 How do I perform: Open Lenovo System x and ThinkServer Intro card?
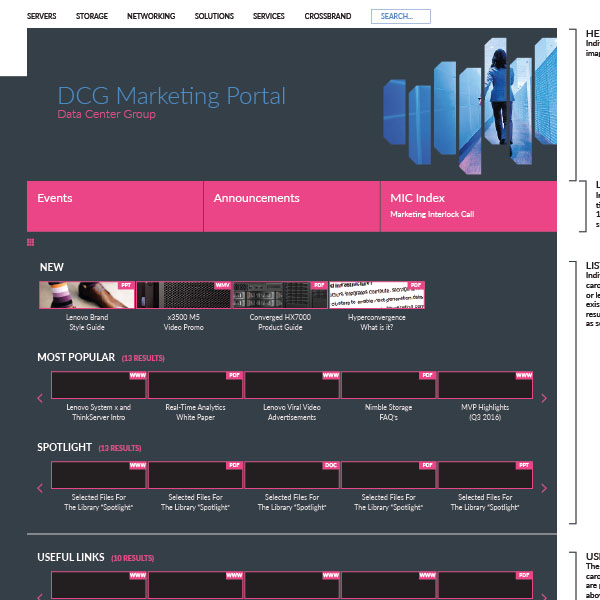(x=99, y=385)
